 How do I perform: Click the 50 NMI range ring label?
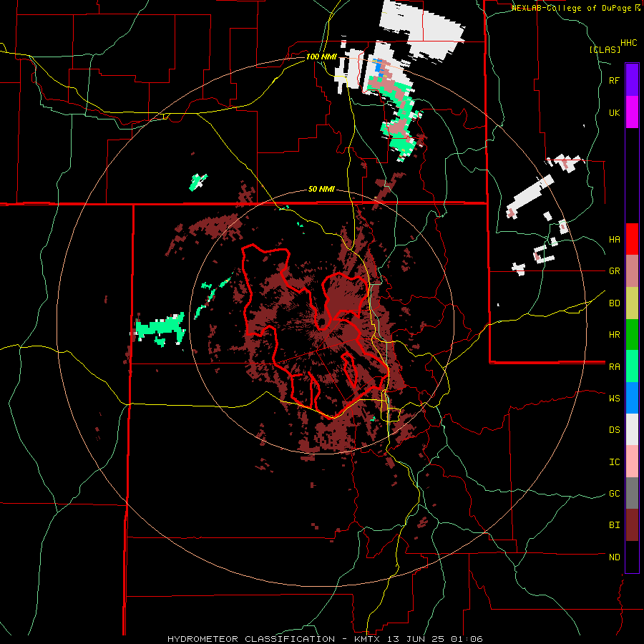(x=321, y=190)
